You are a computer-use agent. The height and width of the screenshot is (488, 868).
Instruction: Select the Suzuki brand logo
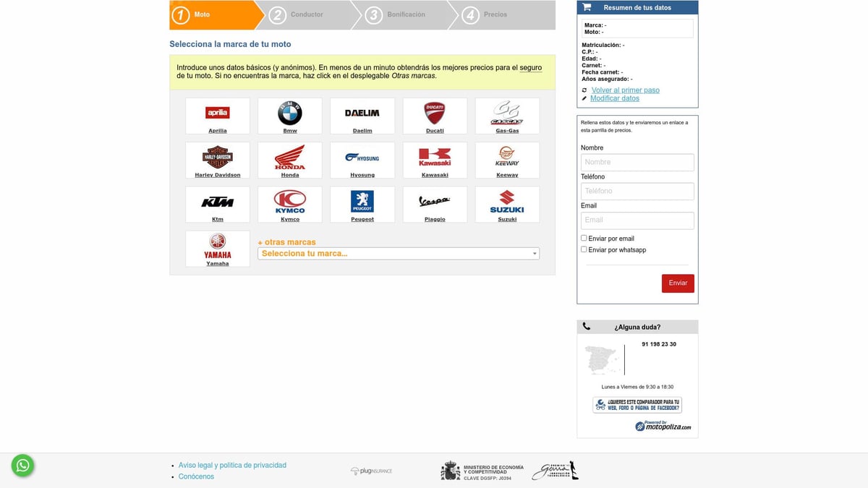(507, 201)
